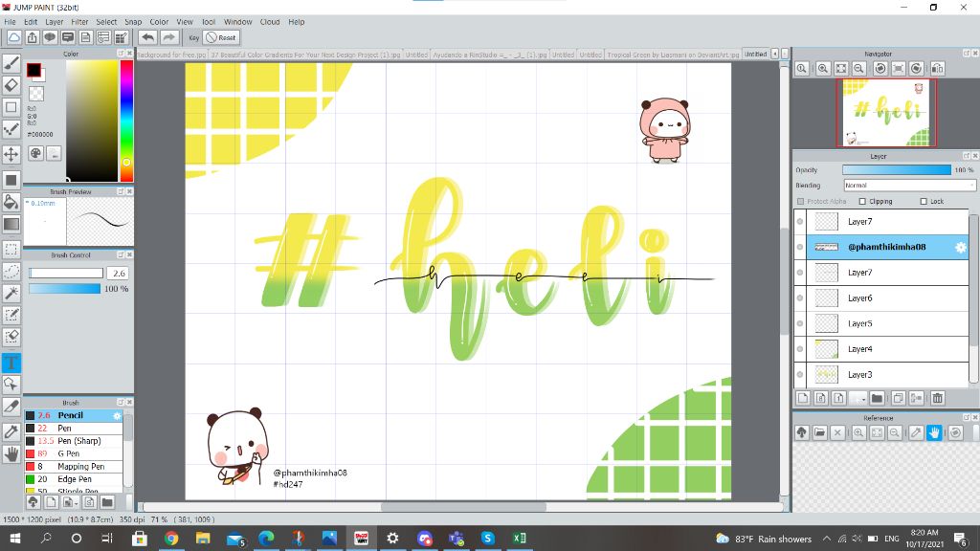This screenshot has width=980, height=551.
Task: Select the rectangular Selection tool
Action: click(11, 250)
